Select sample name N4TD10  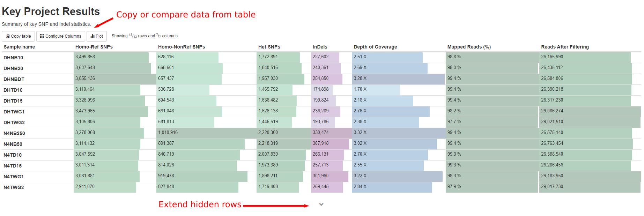(13, 155)
